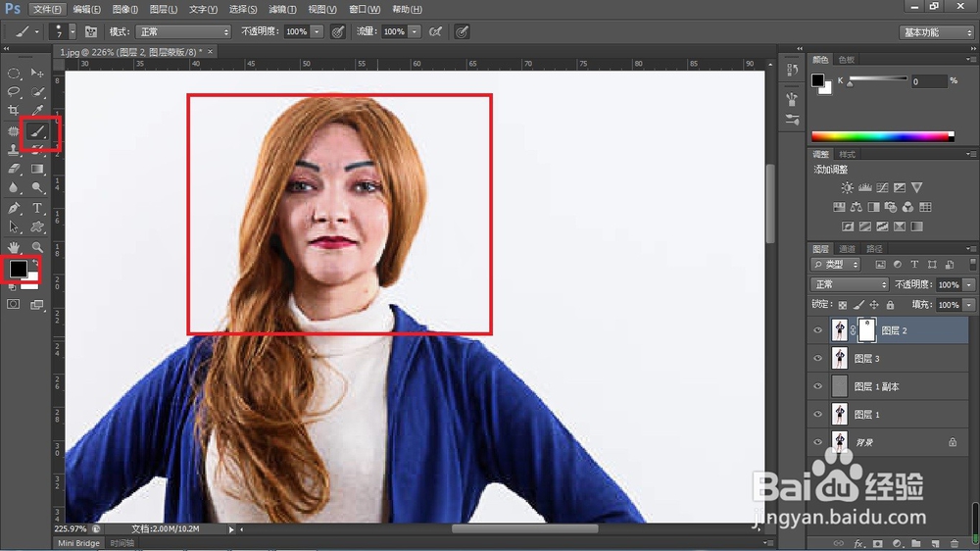Screen dimensions: 980x551
Task: Open layer blend mode 正常 dropdown
Action: point(850,284)
